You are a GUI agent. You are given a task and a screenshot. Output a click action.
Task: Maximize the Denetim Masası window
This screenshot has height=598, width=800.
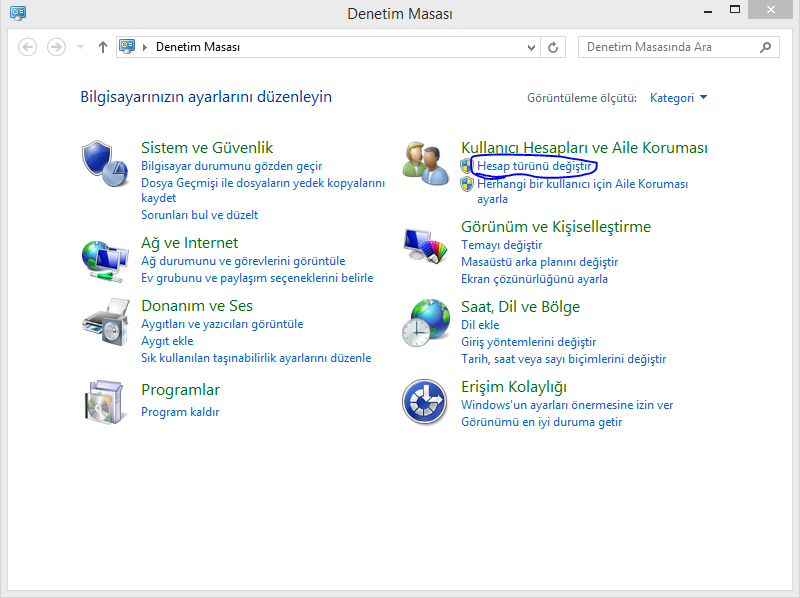pyautogui.click(x=735, y=10)
